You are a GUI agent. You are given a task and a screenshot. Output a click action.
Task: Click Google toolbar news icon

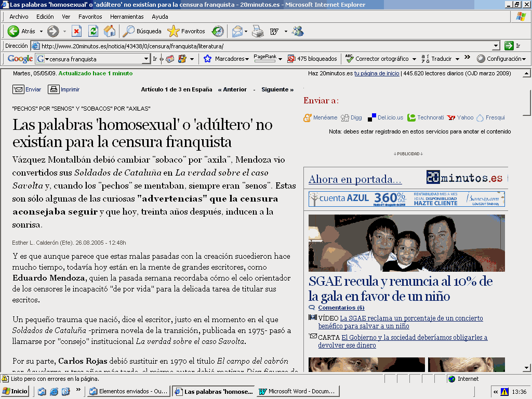click(170, 59)
